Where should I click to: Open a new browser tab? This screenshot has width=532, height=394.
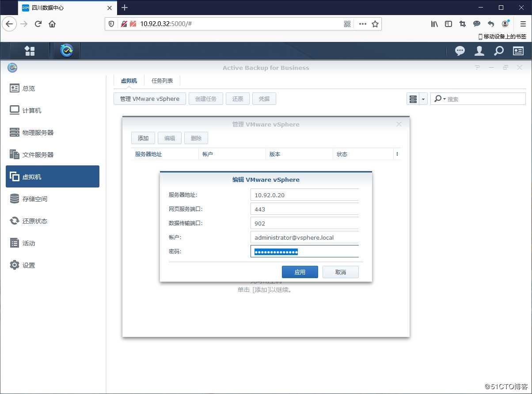click(125, 8)
